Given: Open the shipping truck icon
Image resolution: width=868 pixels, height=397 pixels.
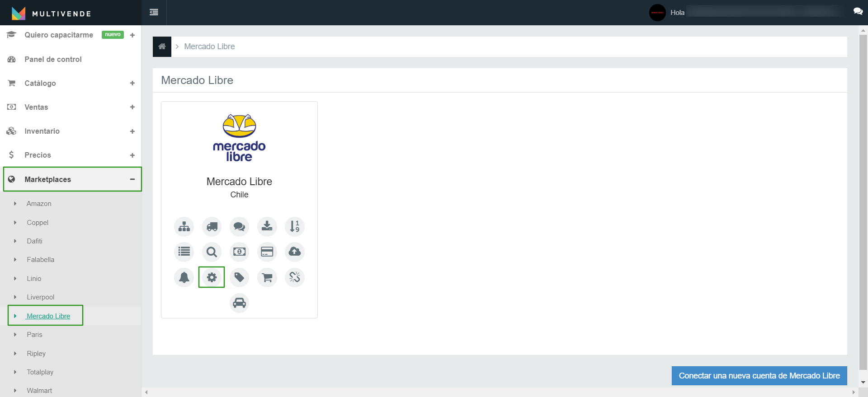Looking at the screenshot, I should (212, 226).
